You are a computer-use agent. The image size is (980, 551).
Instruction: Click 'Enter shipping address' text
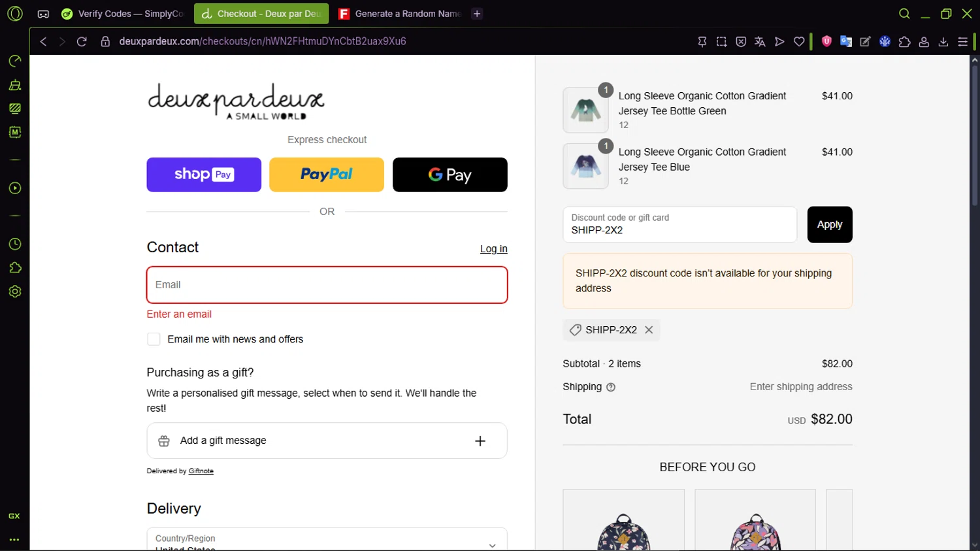coord(801,387)
